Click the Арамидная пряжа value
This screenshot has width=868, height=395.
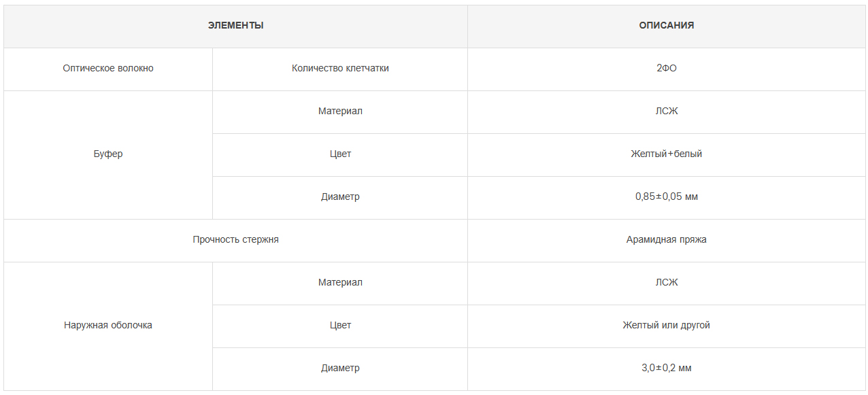pos(667,240)
